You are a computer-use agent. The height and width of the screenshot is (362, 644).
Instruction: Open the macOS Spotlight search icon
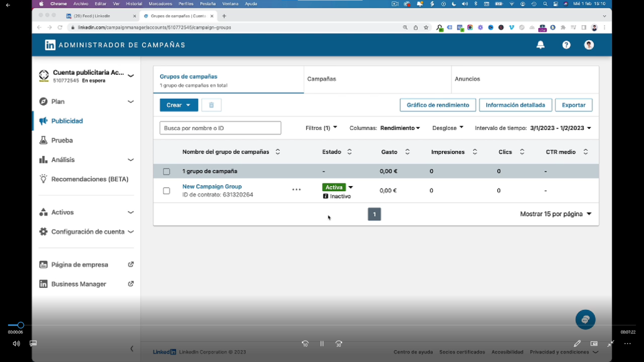click(x=545, y=4)
